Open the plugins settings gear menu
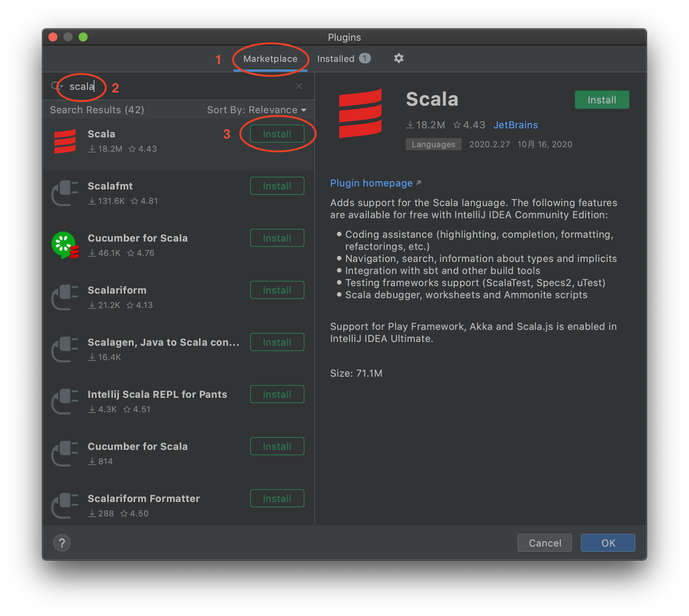 pos(399,59)
